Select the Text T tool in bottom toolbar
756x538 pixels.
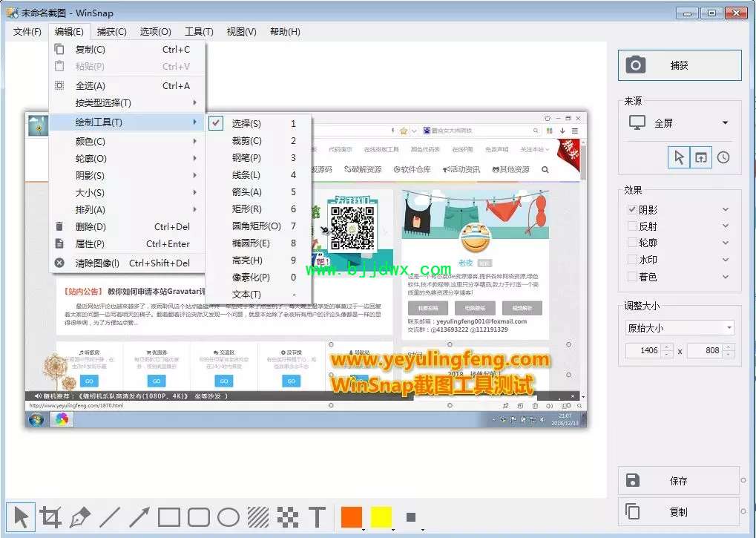(318, 517)
